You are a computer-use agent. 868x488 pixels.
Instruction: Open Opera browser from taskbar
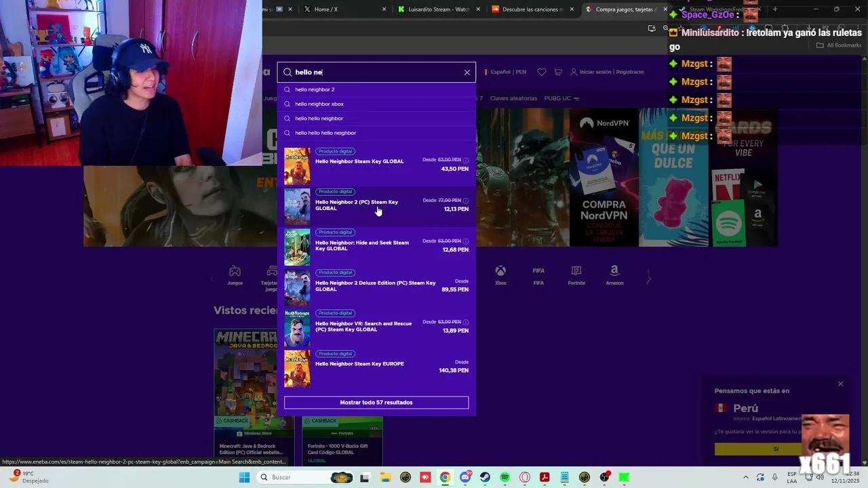[524, 477]
